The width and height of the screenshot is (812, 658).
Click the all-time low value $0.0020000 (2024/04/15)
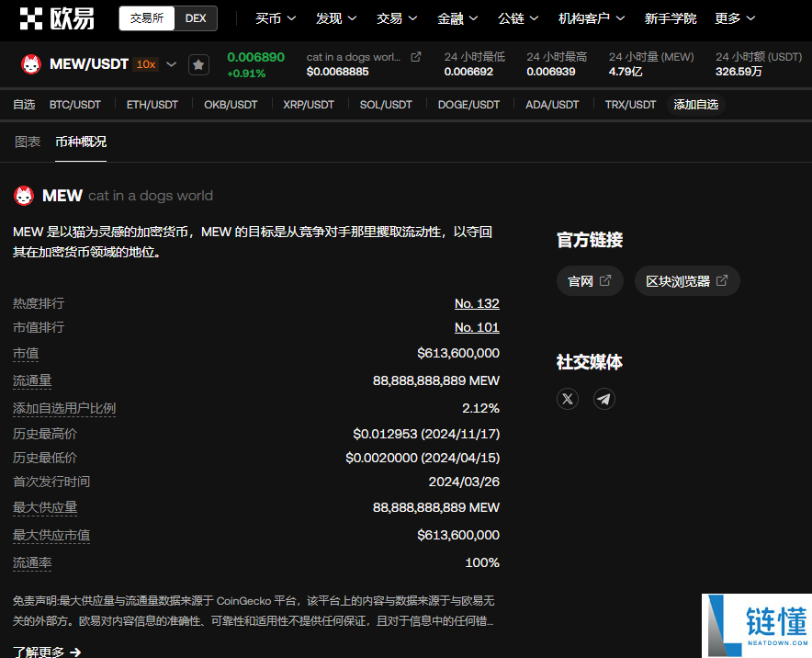click(423, 458)
